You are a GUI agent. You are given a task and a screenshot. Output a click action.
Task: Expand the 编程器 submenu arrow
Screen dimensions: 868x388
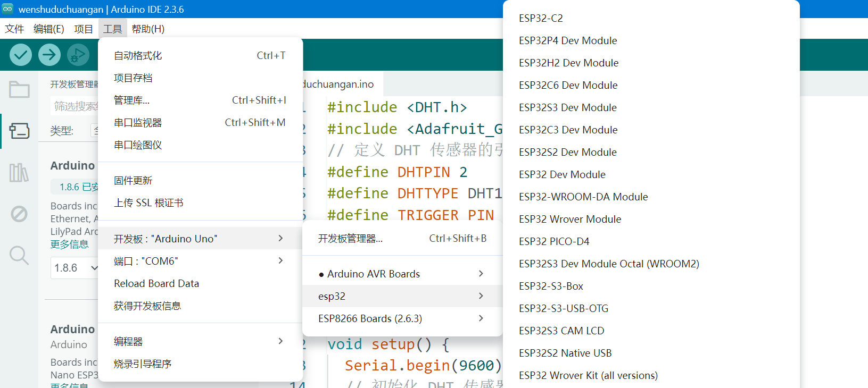pos(280,341)
